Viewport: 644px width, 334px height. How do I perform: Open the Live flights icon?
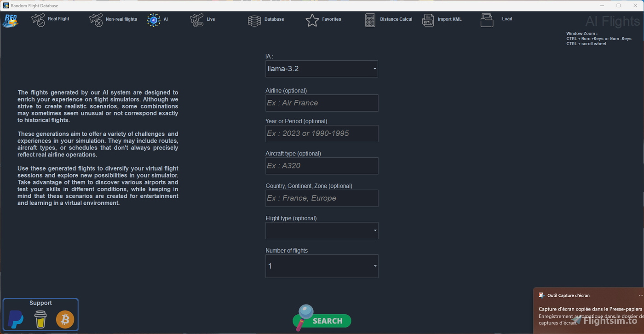(x=196, y=20)
